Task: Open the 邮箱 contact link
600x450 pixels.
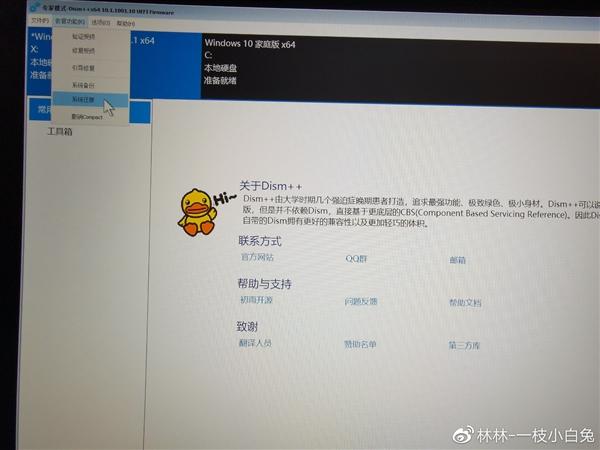Action: pyautogui.click(x=457, y=260)
